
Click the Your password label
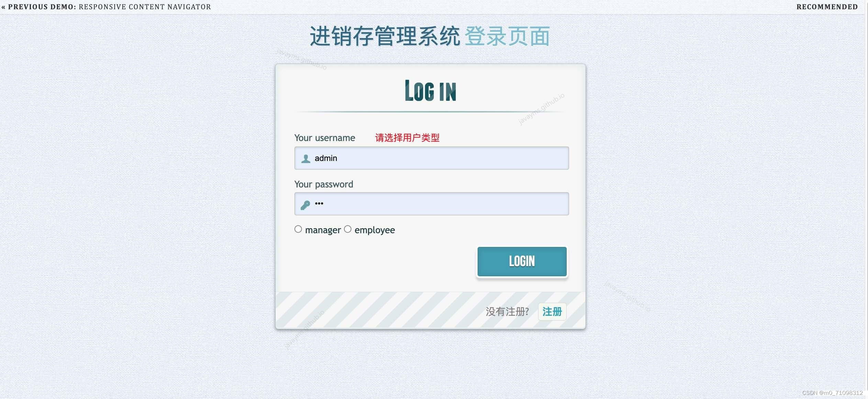tap(324, 184)
